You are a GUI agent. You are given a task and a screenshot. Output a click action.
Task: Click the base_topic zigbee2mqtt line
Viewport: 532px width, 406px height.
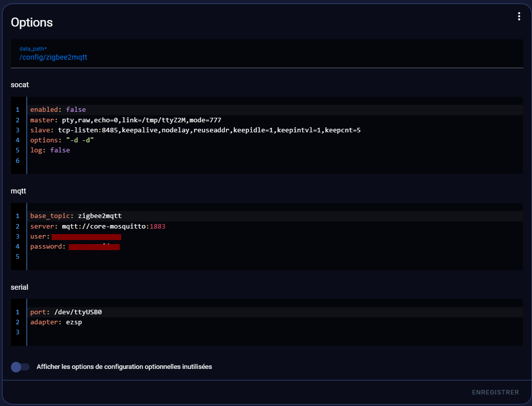tap(275, 216)
